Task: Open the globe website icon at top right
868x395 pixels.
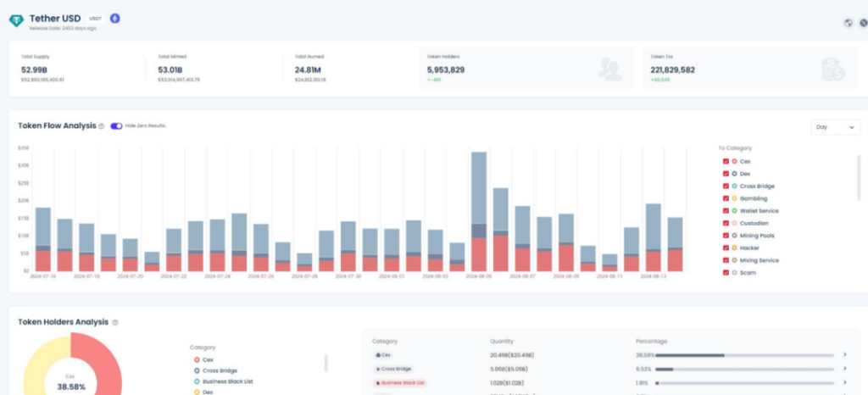Action: coord(848,23)
